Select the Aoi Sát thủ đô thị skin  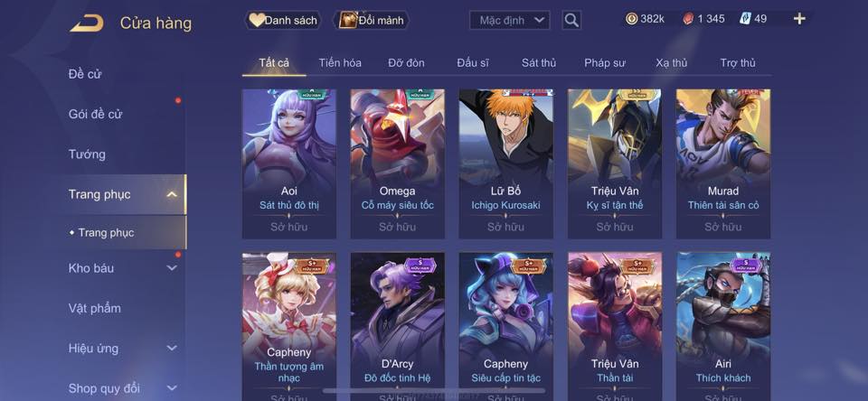pos(289,163)
